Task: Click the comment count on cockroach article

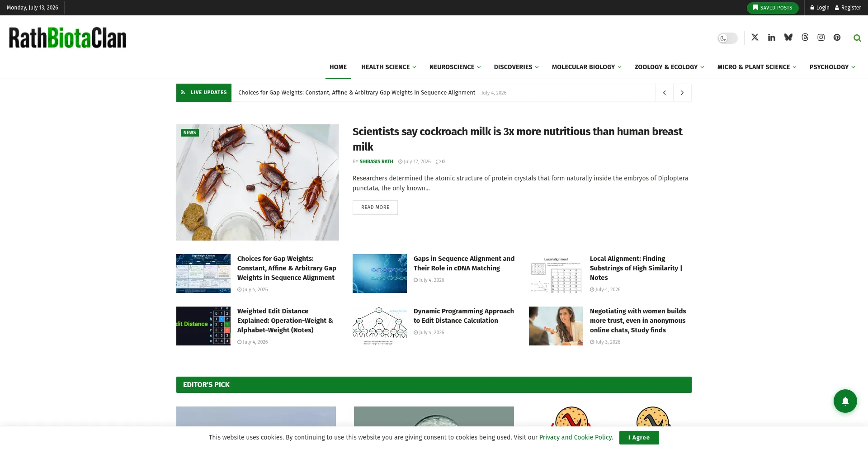Action: [x=440, y=161]
